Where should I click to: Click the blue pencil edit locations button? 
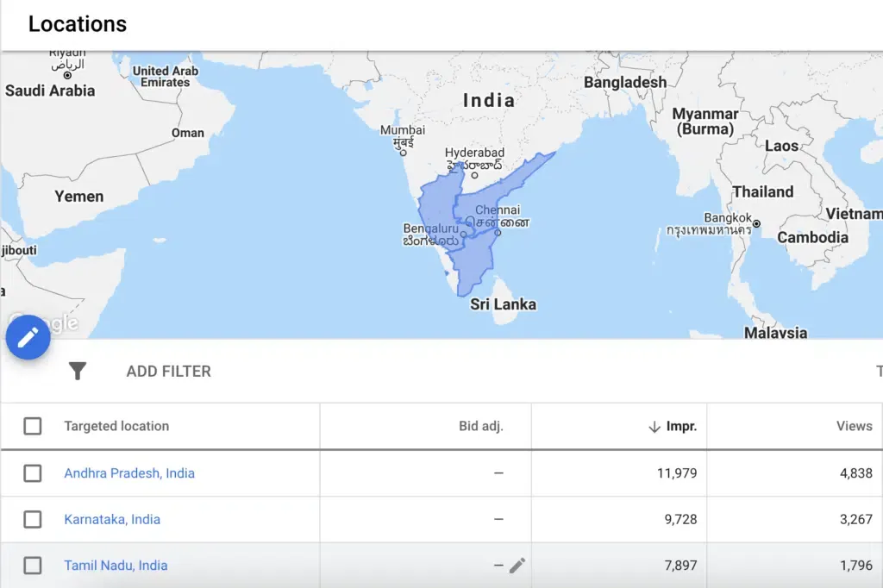tap(28, 337)
